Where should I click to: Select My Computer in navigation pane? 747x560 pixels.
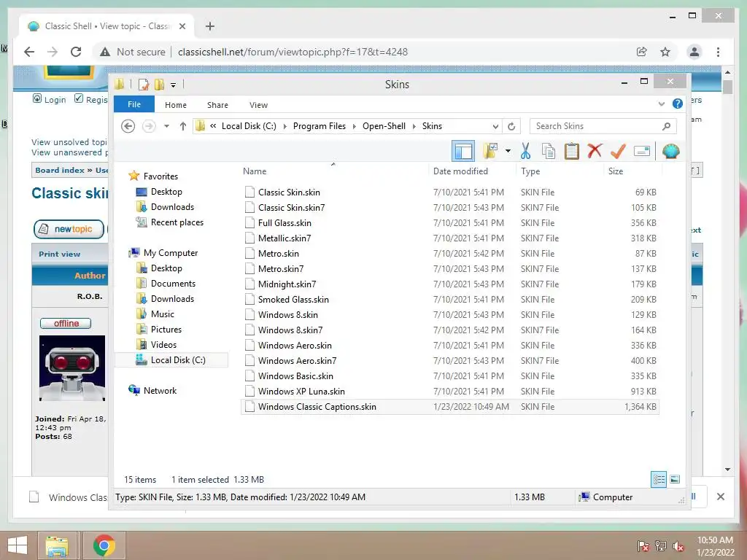[171, 253]
